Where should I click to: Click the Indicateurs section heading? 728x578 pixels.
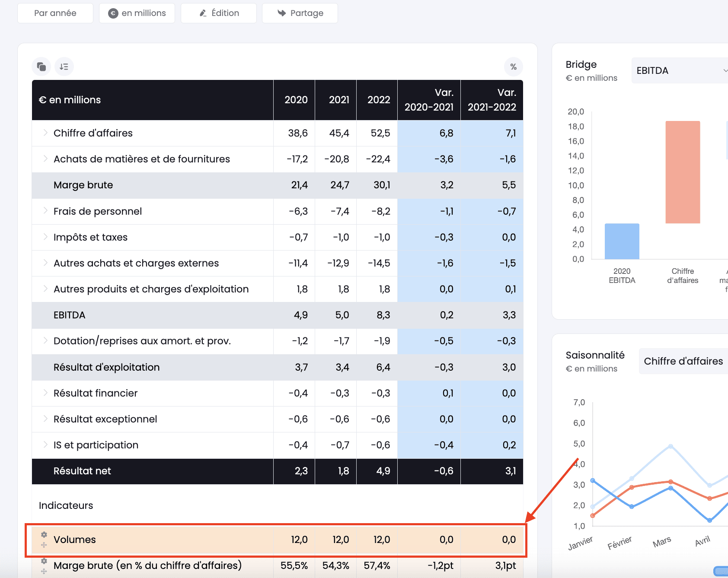(66, 505)
